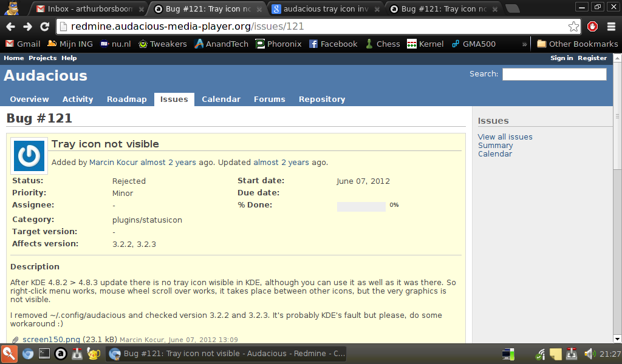This screenshot has width=622, height=364.
Task: Click the scrollbar down arrow
Action: tap(617, 339)
